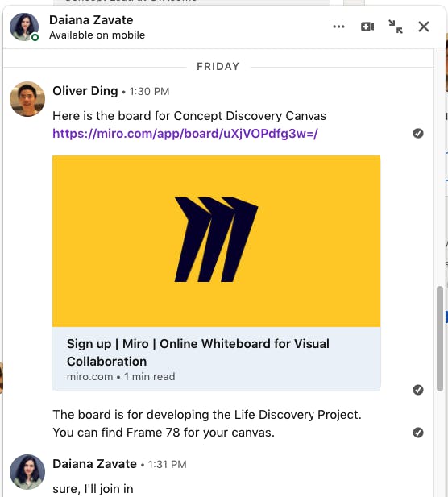448x497 pixels.
Task: Click the 1:30 PM message timestamp
Action: [x=149, y=92]
